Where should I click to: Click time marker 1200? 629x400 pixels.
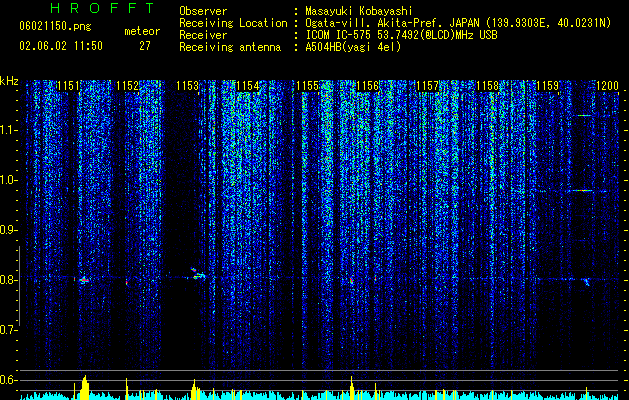607,86
